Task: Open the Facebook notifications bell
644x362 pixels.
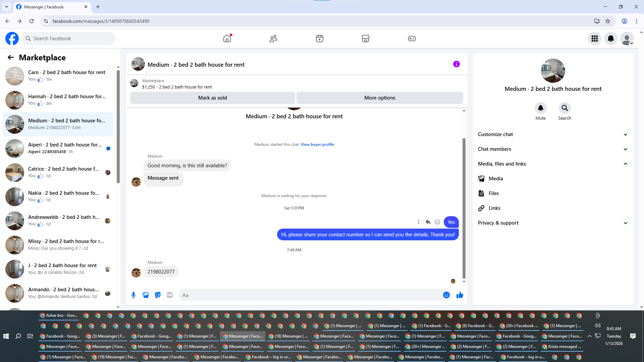Action: click(x=610, y=39)
